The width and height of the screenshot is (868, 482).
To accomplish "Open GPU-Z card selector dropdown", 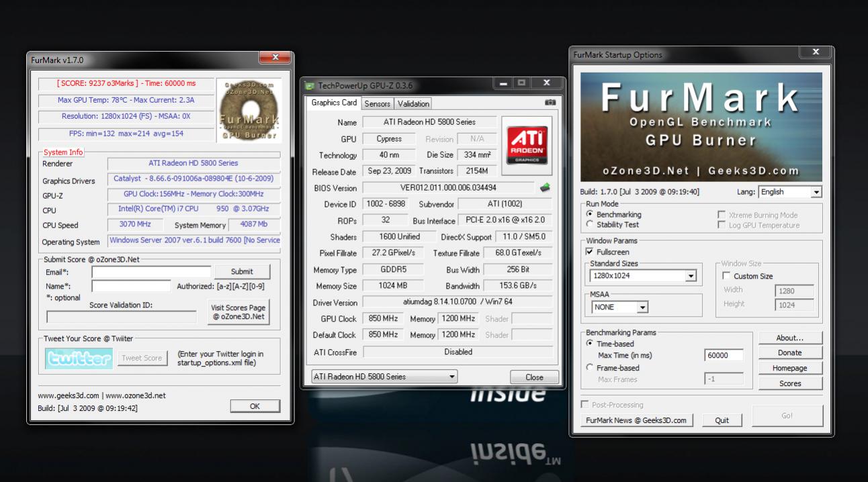I will coord(384,377).
